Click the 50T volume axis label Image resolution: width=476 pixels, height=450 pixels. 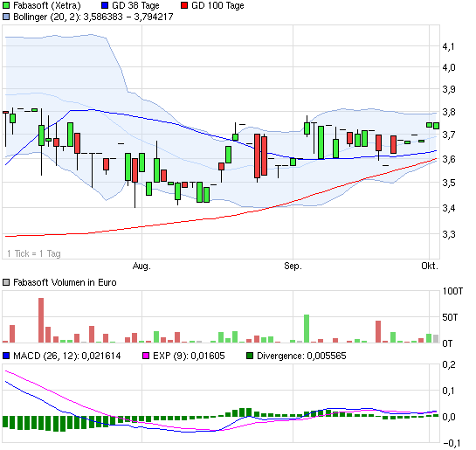pyautogui.click(x=450, y=317)
